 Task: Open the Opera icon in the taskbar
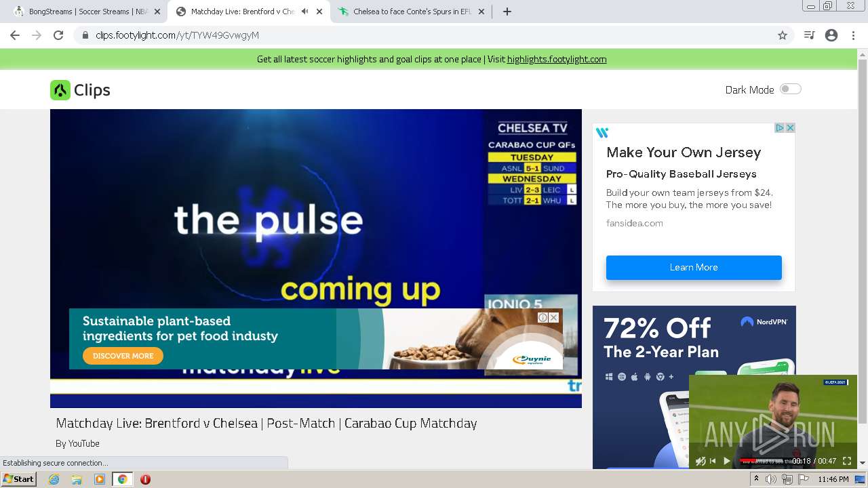[145, 479]
